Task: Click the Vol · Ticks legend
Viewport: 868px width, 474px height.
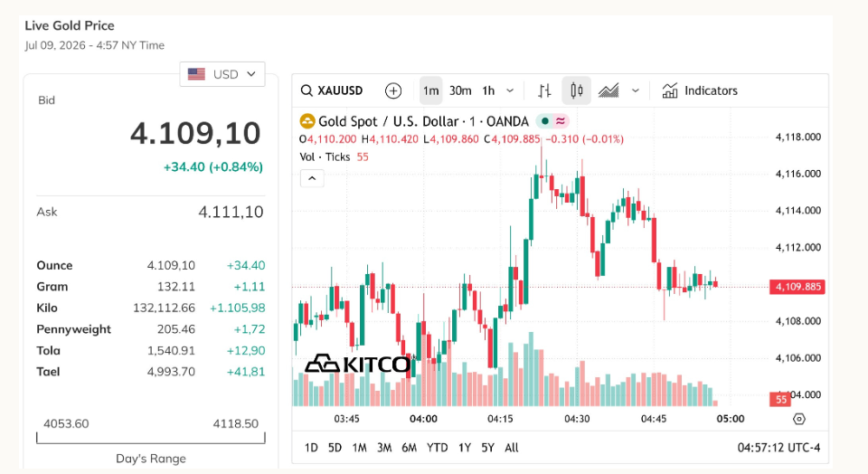Action: (325, 156)
